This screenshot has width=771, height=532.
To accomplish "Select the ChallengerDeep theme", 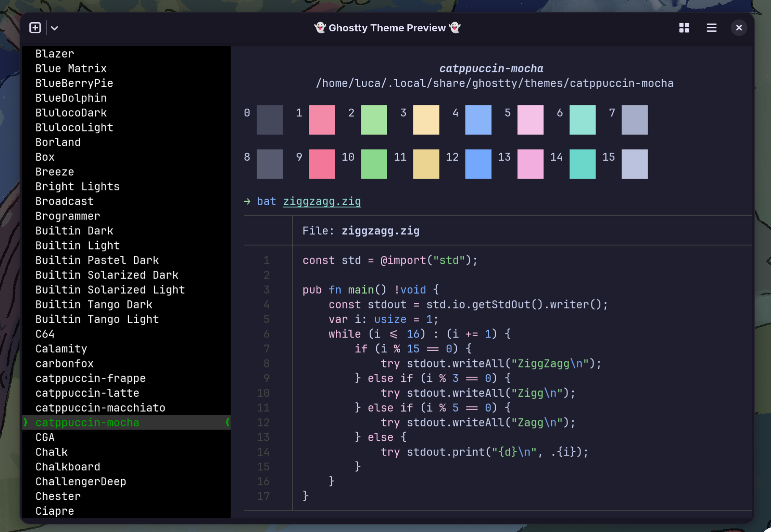I will click(126, 481).
